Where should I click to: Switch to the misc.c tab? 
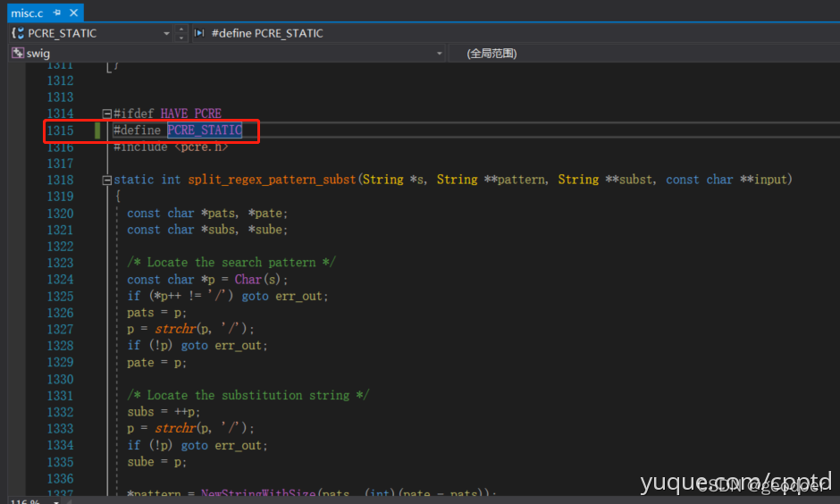pyautogui.click(x=27, y=13)
